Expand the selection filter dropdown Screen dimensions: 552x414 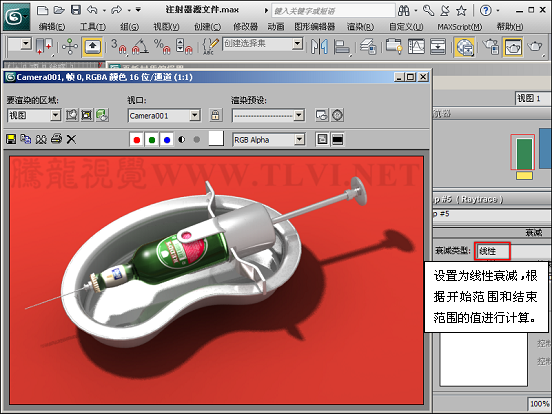[x=25, y=44]
